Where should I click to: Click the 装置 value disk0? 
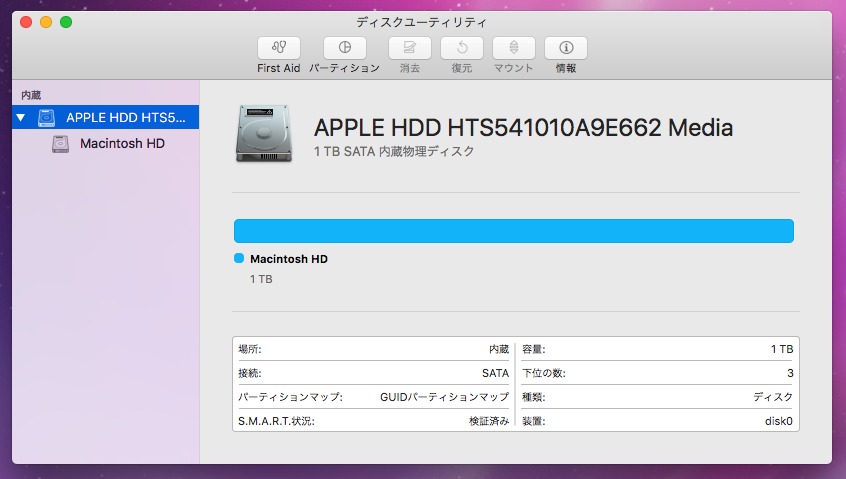tap(779, 421)
